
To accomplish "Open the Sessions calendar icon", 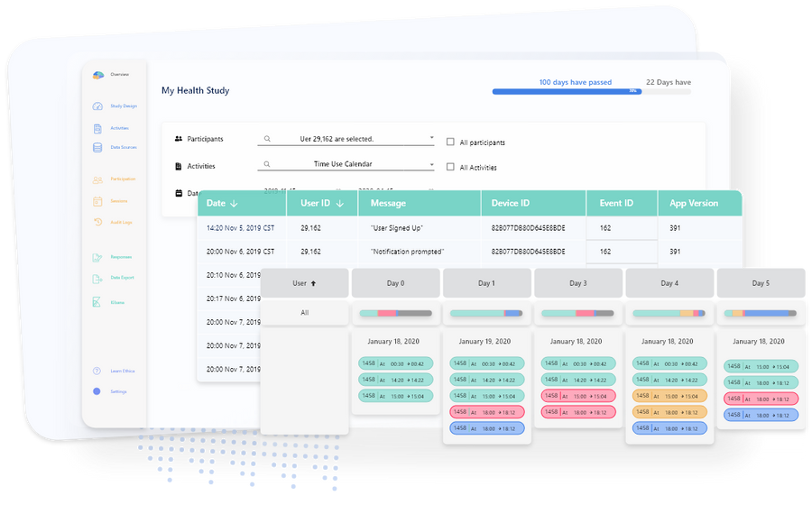I will point(98,200).
